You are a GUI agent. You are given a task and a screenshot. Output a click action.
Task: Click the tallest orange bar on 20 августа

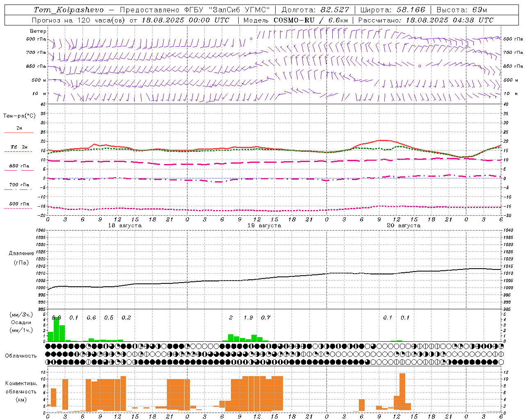(x=402, y=392)
